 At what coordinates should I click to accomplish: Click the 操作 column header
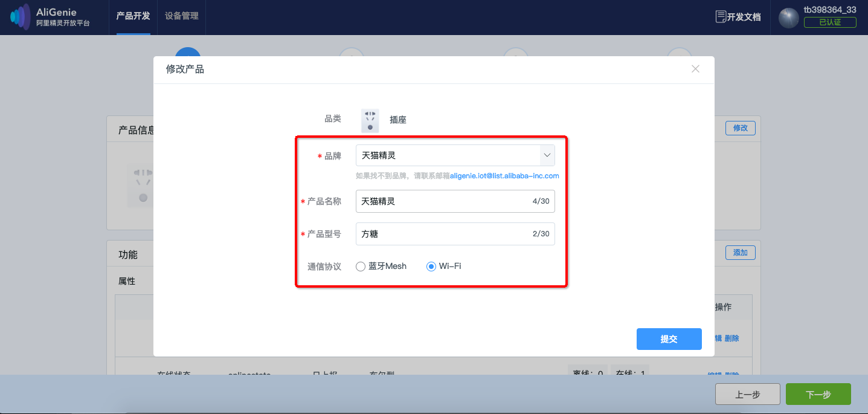723,307
